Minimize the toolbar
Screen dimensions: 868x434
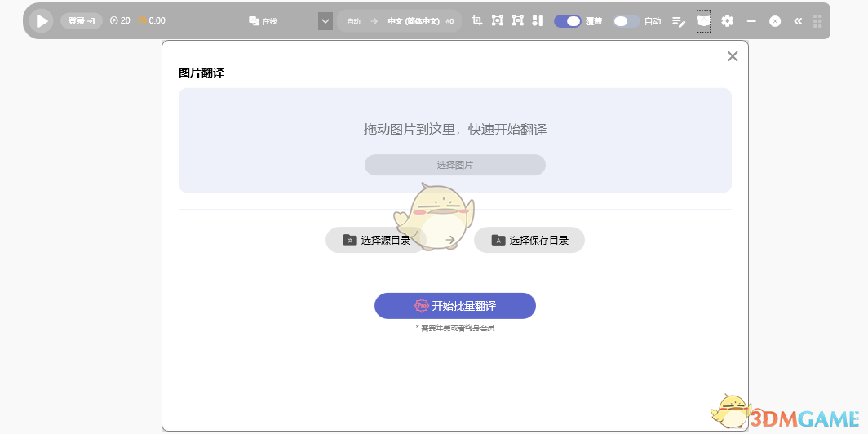pos(751,21)
